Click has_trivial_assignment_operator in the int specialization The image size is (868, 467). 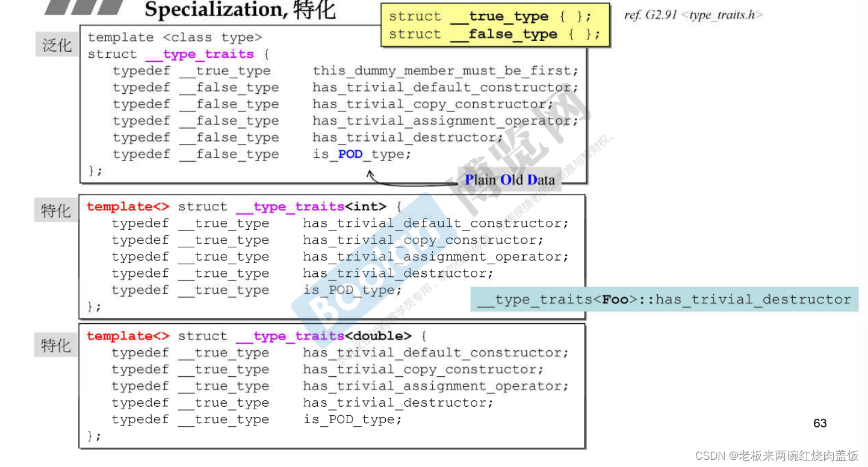(436, 257)
